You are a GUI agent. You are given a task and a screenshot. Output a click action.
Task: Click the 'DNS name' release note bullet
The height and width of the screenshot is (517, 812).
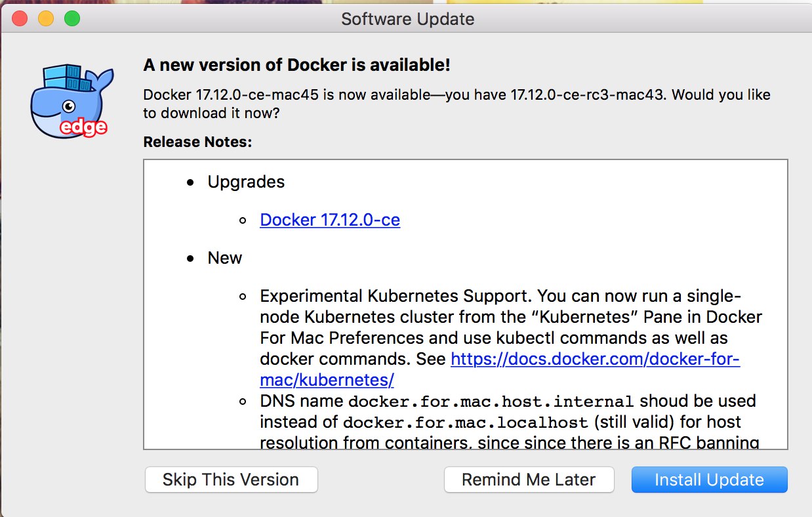click(x=302, y=401)
